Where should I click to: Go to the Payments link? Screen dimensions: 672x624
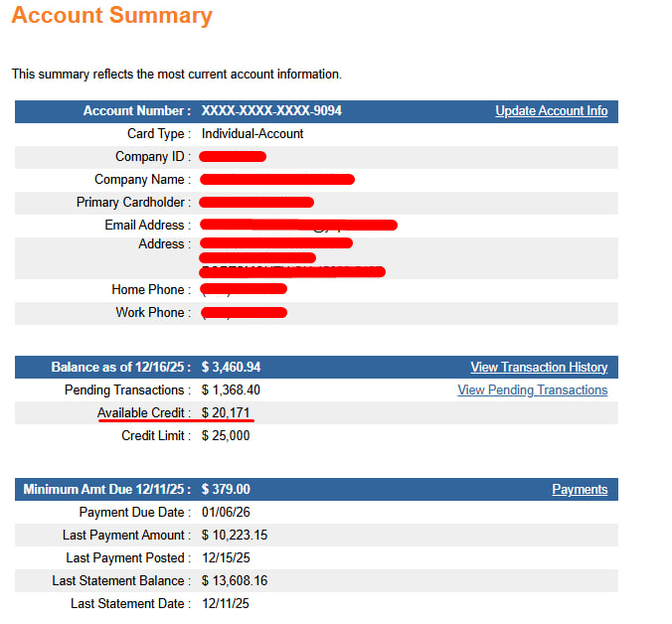[x=580, y=490]
